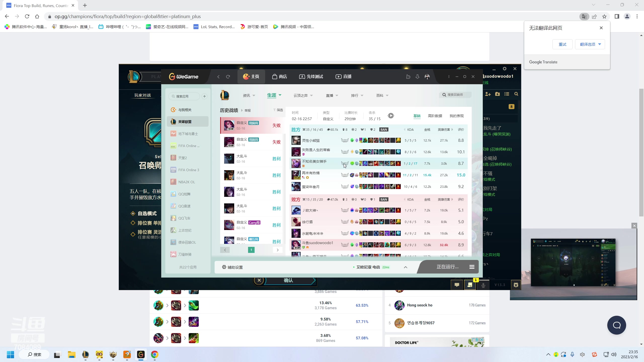Screen dimensions: 644x362
Task: Open League client settings gear
Action: (505, 69)
